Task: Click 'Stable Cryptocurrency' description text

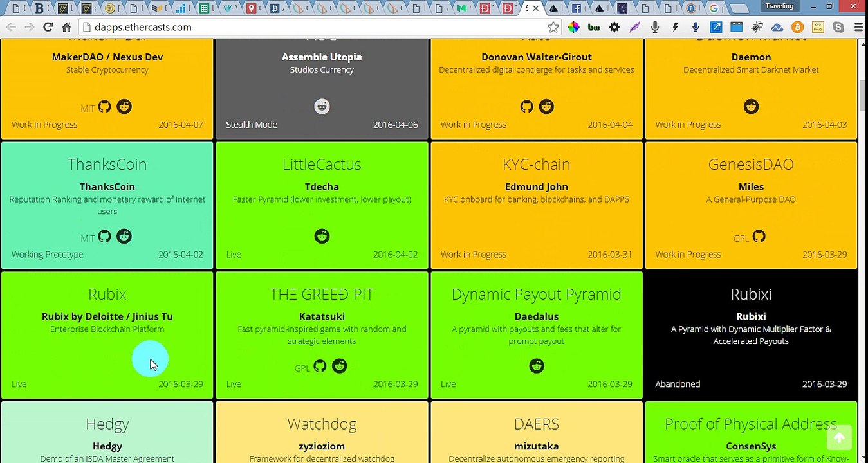Action: (107, 70)
